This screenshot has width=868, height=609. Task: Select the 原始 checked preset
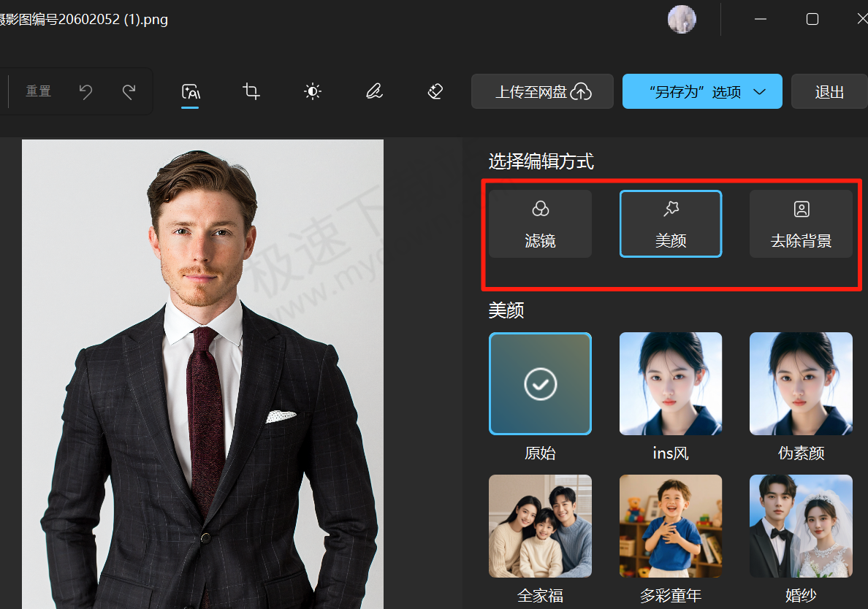coord(540,383)
